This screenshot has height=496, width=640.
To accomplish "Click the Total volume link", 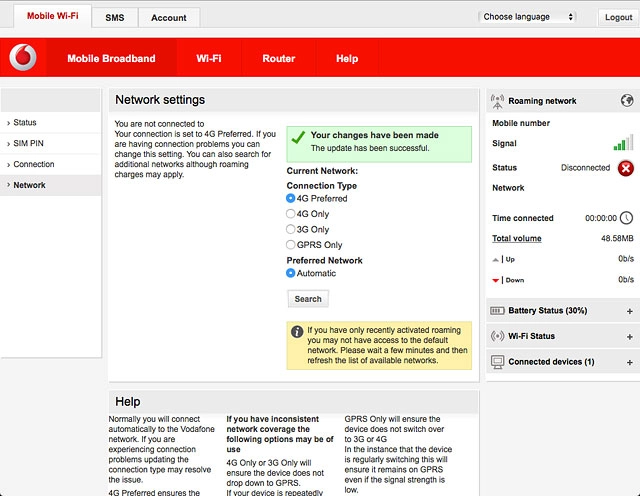I will pyautogui.click(x=517, y=239).
